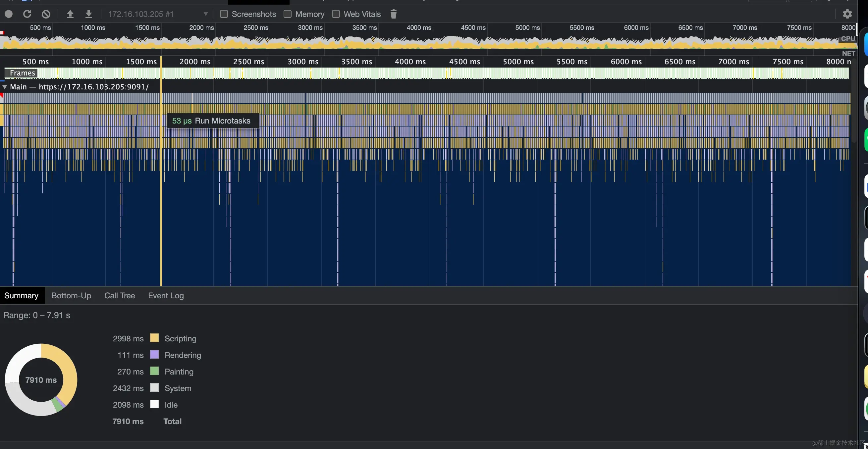Click reload and start profiling icon

pyautogui.click(x=27, y=14)
